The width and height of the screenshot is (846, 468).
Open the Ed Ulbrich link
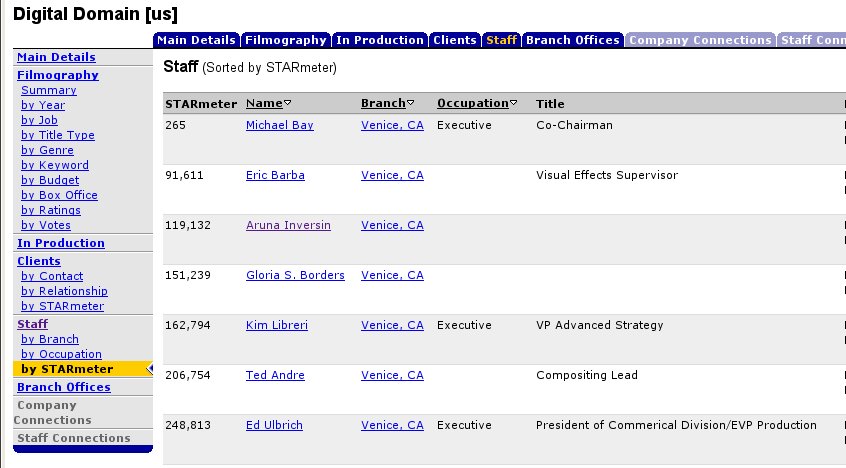273,425
